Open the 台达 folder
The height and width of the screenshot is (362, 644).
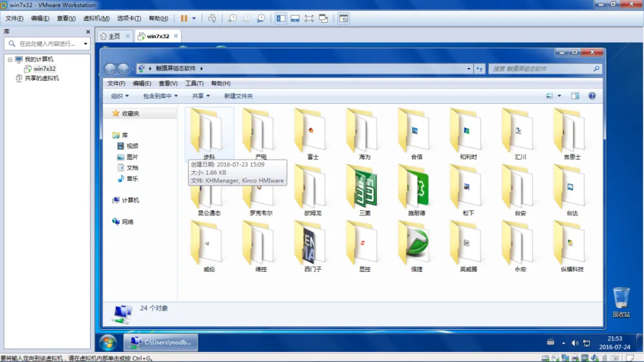[x=572, y=189]
